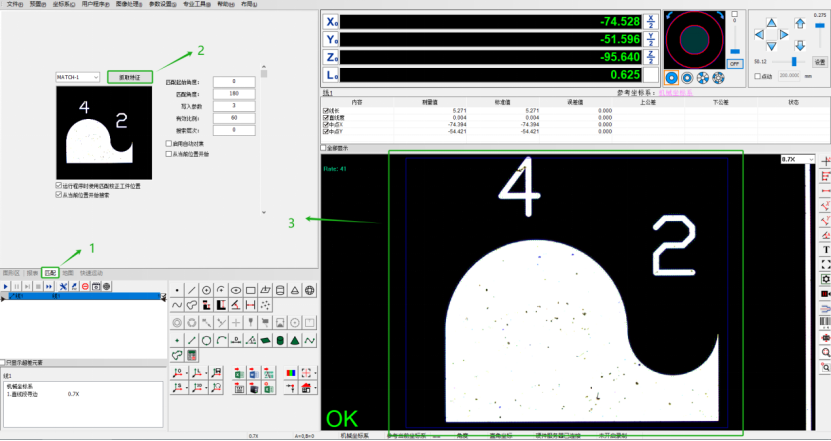The image size is (831, 441).
Task: Toggle the 启用自动对焦 checkbox
Action: click(166, 142)
